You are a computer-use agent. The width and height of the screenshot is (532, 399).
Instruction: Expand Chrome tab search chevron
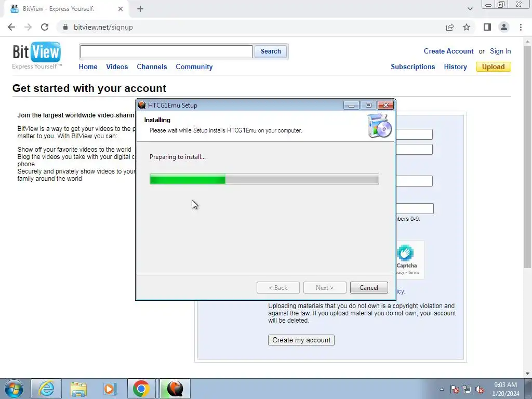coord(470,9)
